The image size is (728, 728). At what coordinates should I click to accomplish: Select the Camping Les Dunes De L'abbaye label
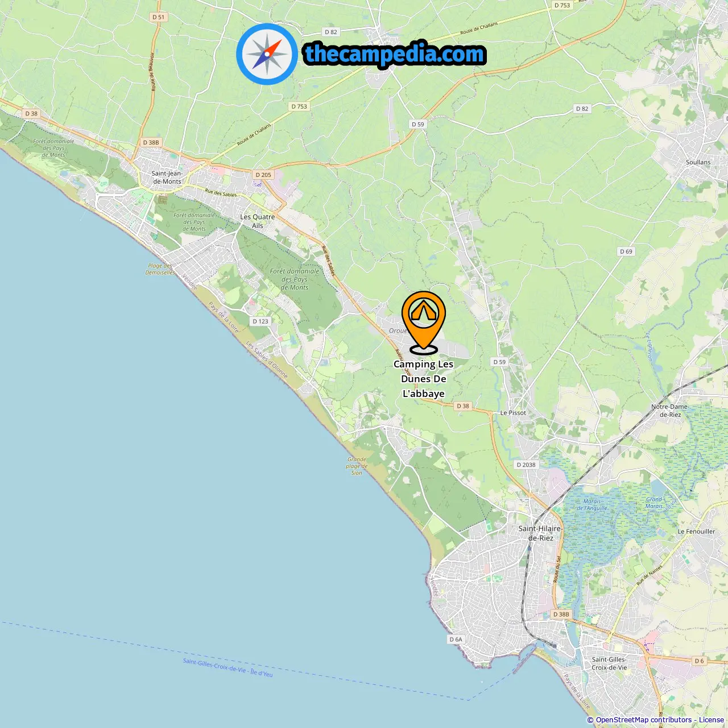[424, 379]
